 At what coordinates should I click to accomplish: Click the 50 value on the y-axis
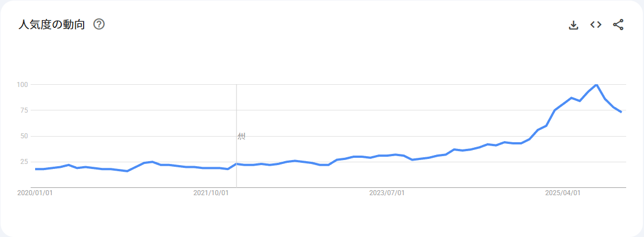click(25, 136)
